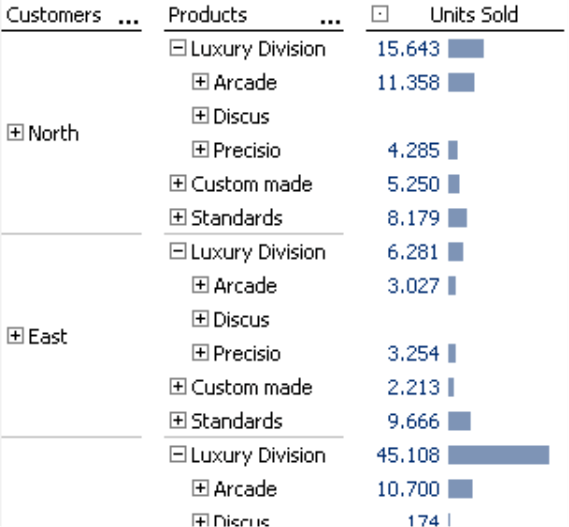Click the data bar for 45.108 units
The width and height of the screenshot is (569, 527).
coord(499,455)
